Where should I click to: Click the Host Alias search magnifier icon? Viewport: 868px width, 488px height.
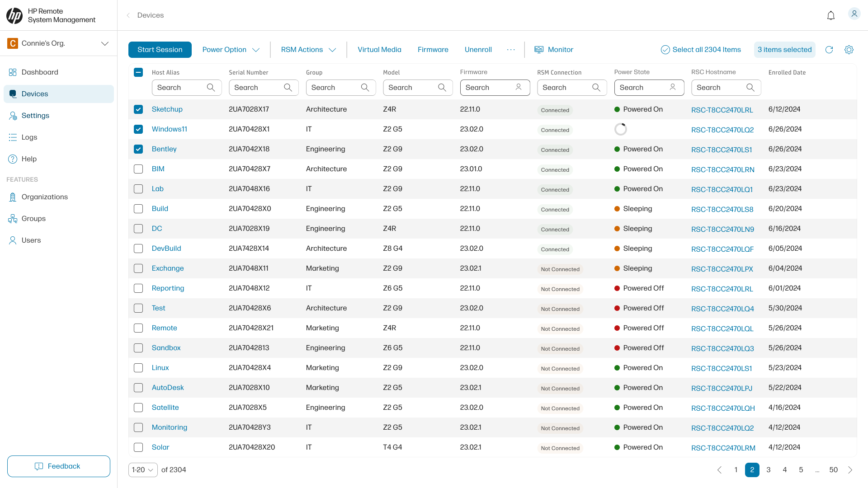click(211, 88)
